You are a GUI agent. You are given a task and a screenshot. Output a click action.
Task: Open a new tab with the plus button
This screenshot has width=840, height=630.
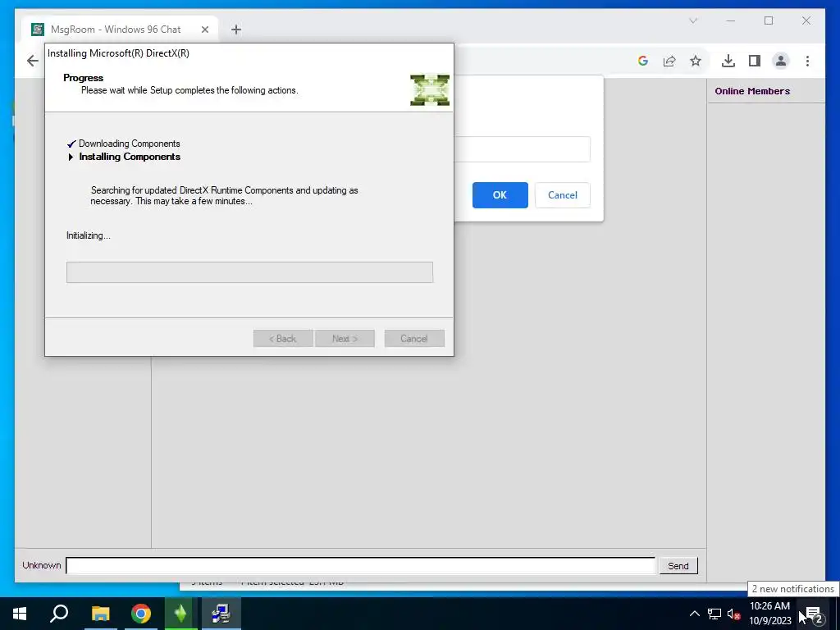[x=235, y=30]
